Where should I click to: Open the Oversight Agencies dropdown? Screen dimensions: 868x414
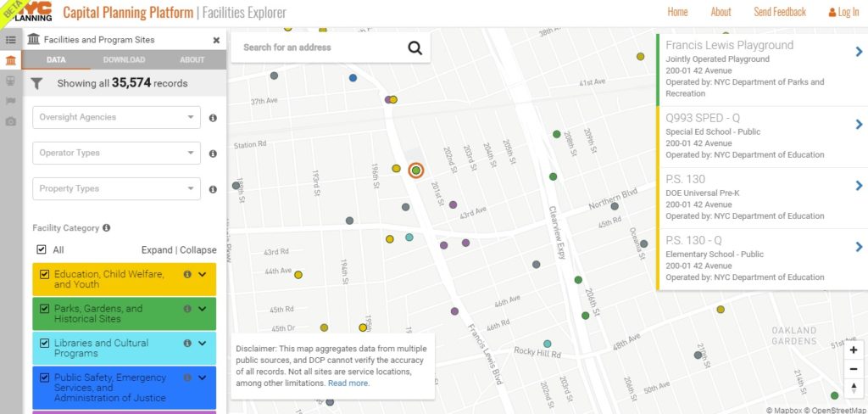pyautogui.click(x=116, y=117)
